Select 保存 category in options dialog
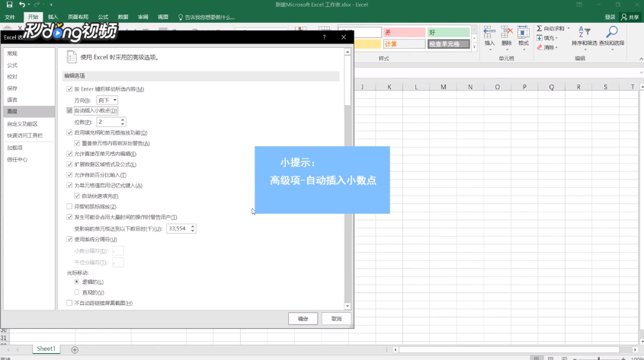The height and width of the screenshot is (360, 644). coord(29,88)
